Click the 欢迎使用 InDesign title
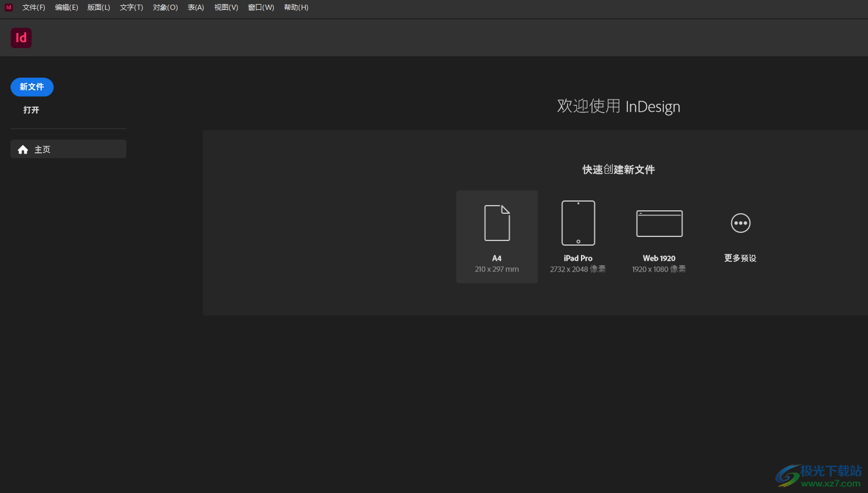This screenshot has width=868, height=493. coord(619,106)
